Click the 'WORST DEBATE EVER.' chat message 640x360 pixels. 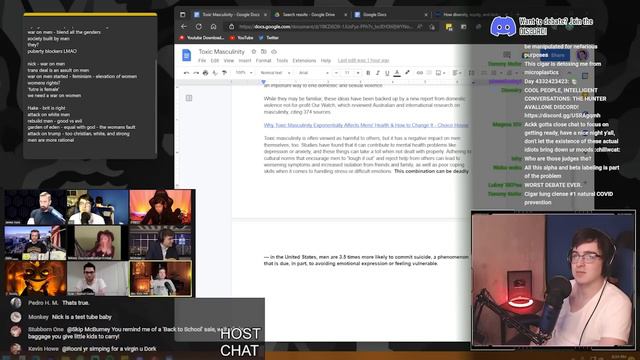tap(553, 185)
